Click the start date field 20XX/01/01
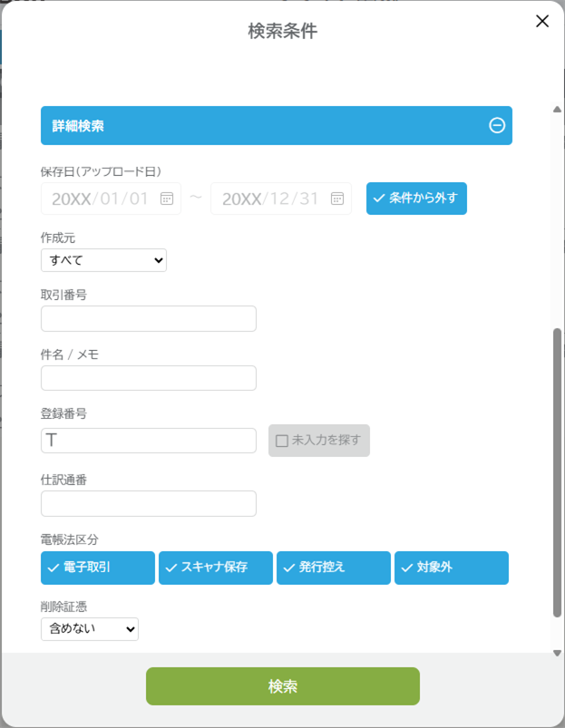Viewport: 565px width, 728px height. (x=111, y=199)
